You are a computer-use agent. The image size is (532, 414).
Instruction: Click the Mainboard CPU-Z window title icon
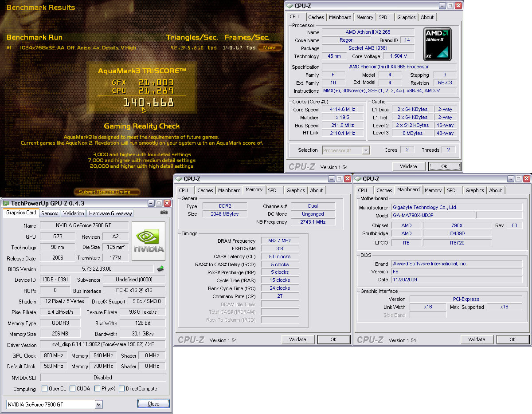(x=358, y=179)
